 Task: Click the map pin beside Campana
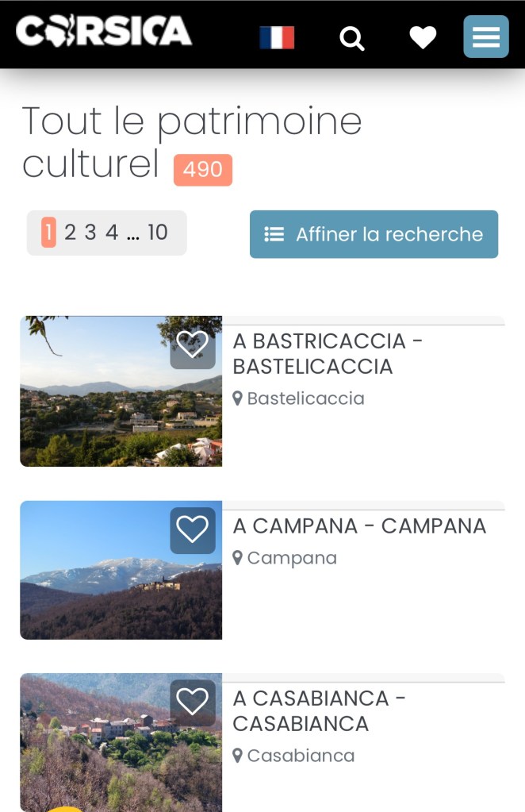237,558
